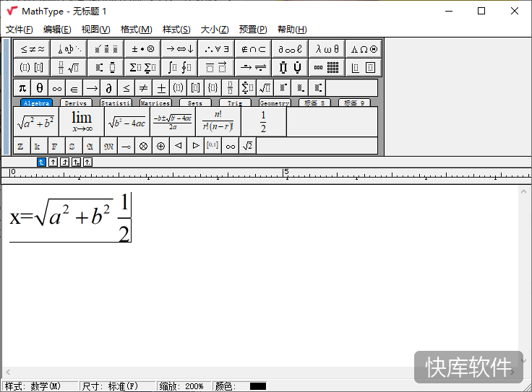Open the logical symbols palette (∴∀∃)
532x392 pixels.
click(216, 49)
